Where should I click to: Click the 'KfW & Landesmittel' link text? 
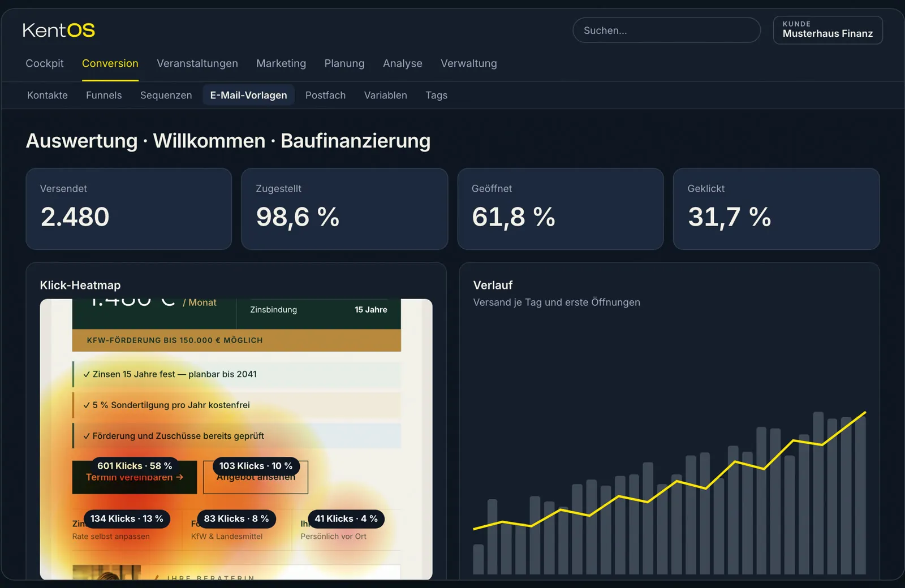coord(227,537)
